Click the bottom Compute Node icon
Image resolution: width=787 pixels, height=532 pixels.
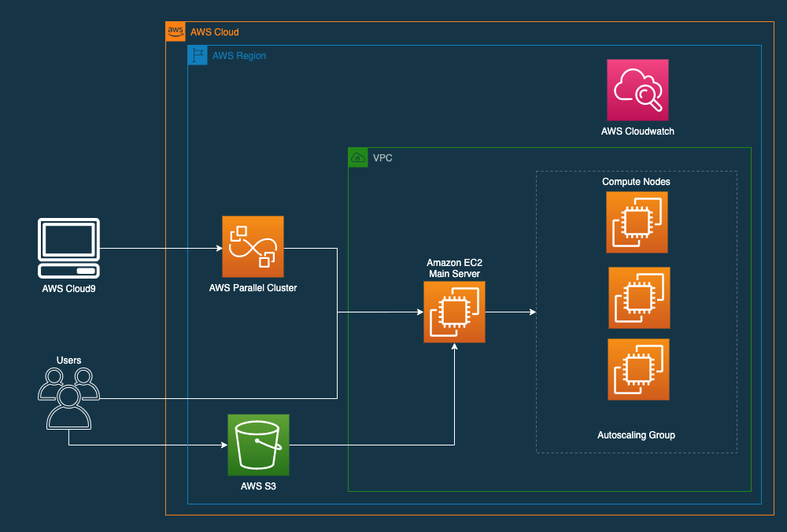coord(637,369)
